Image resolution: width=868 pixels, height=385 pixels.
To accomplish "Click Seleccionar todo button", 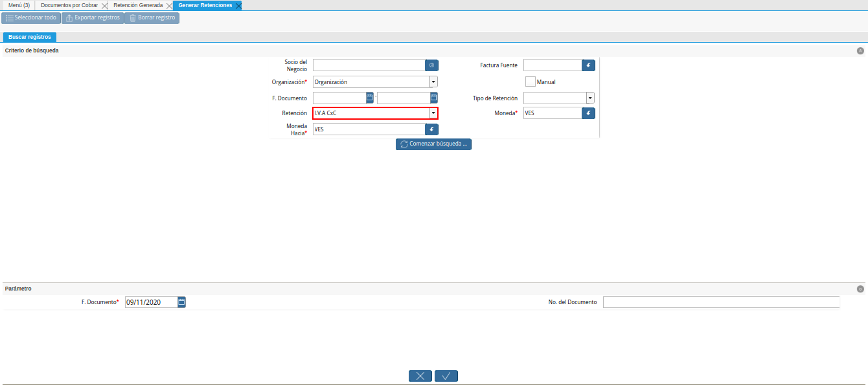I will click(30, 18).
